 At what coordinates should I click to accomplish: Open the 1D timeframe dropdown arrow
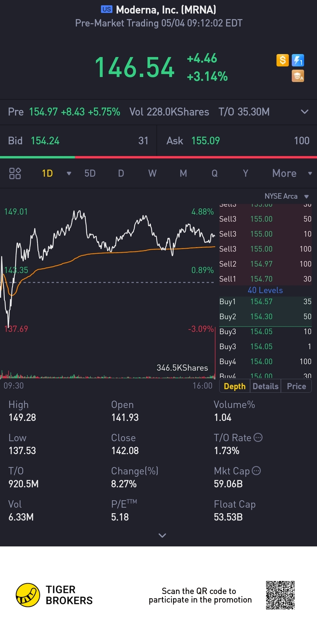69,173
